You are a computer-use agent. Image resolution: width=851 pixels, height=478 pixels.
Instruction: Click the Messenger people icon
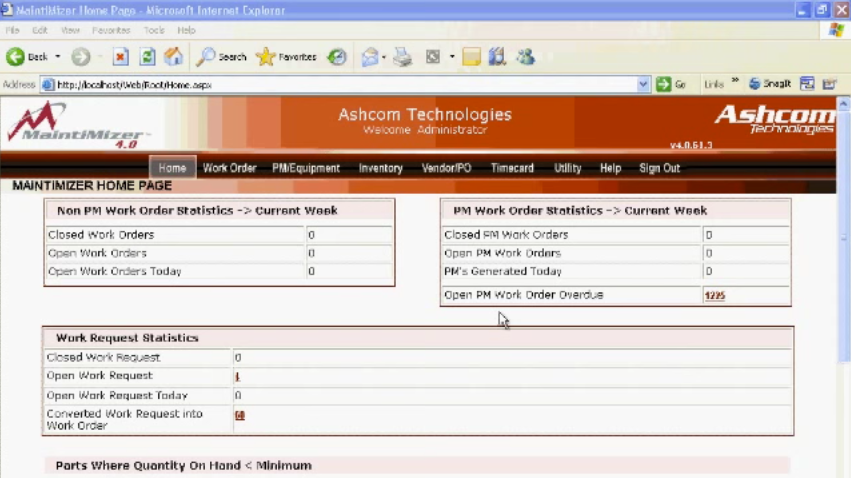click(525, 56)
